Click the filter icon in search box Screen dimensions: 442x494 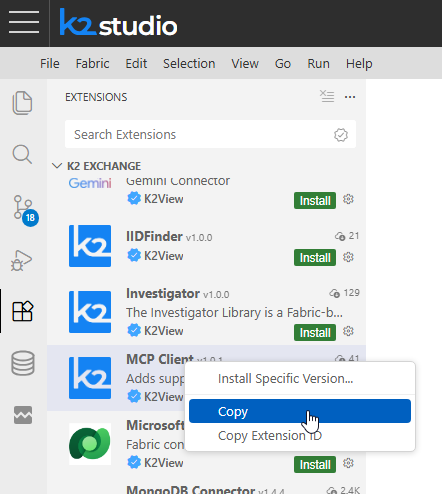point(341,135)
